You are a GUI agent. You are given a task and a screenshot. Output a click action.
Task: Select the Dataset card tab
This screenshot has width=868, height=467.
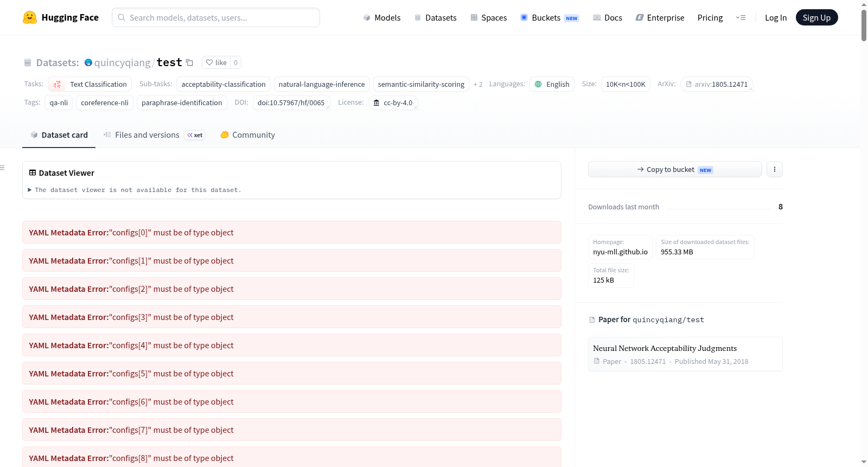(59, 135)
